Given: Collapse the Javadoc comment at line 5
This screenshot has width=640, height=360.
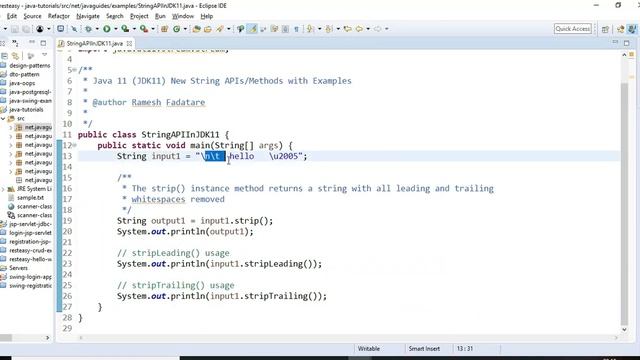Looking at the screenshot, I should [75, 70].
